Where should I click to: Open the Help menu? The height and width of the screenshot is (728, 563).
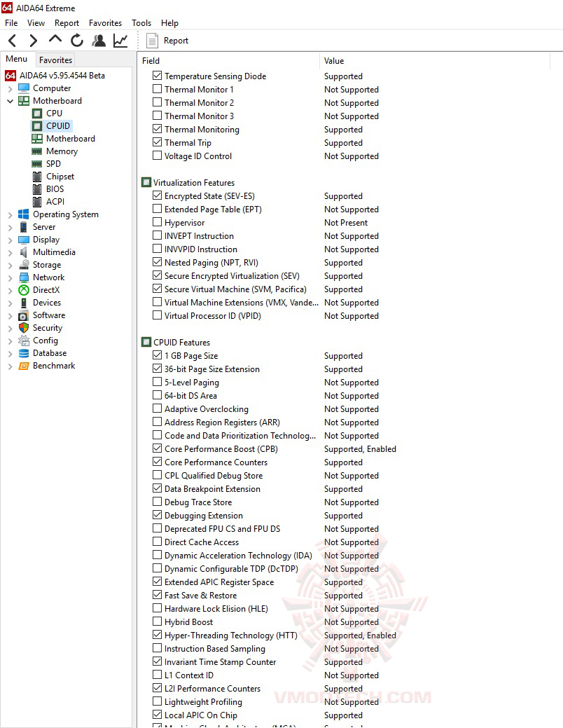click(x=169, y=22)
